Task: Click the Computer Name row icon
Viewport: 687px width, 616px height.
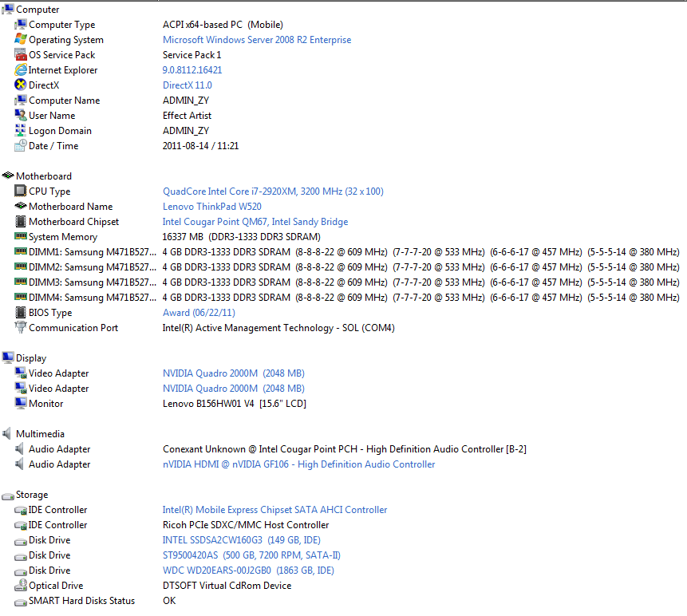Action: coord(21,100)
